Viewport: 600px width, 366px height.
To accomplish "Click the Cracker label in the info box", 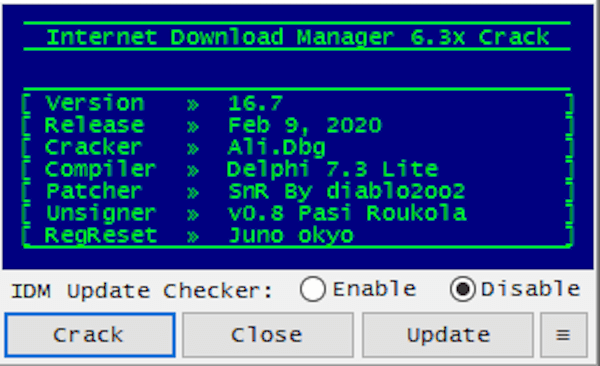I will tap(93, 148).
